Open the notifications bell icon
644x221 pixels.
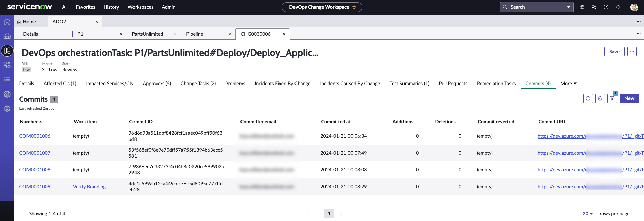point(618,7)
